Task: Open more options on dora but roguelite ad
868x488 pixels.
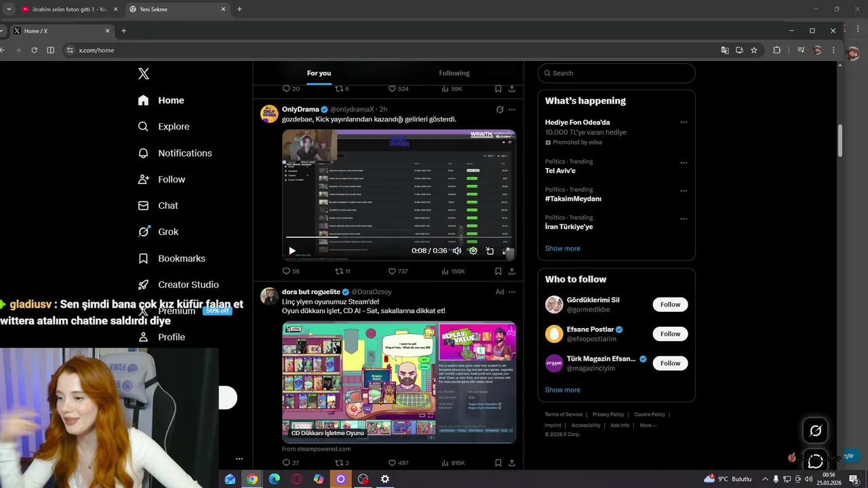Action: pos(512,292)
